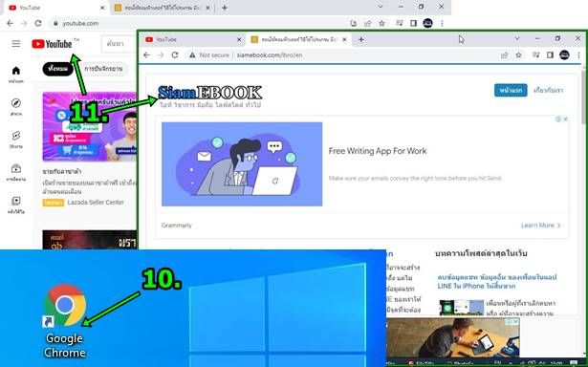Reload youtube.com in the back Chrome window
Image resolution: width=588 pixels, height=367 pixels.
38,23
